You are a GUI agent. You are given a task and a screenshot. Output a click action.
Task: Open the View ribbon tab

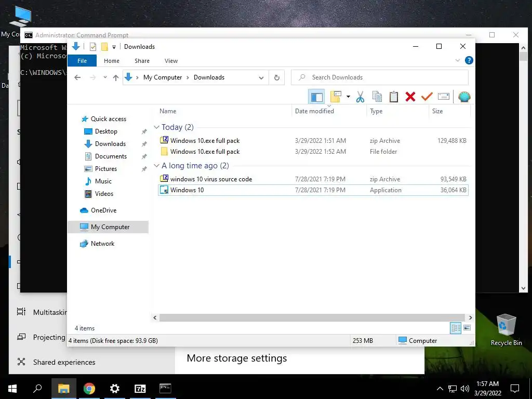click(171, 61)
